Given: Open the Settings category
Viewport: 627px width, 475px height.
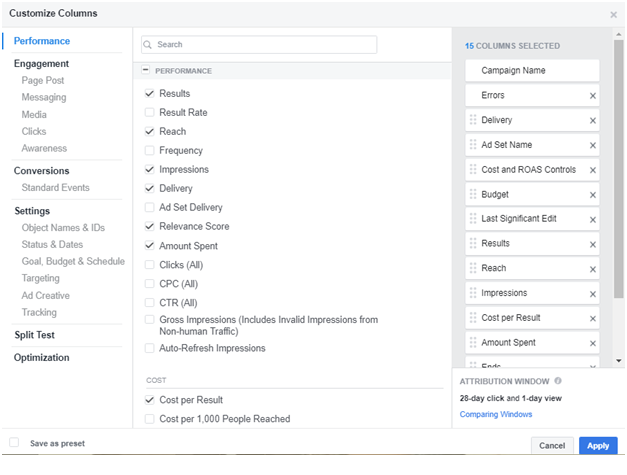Looking at the screenshot, I should (32, 211).
